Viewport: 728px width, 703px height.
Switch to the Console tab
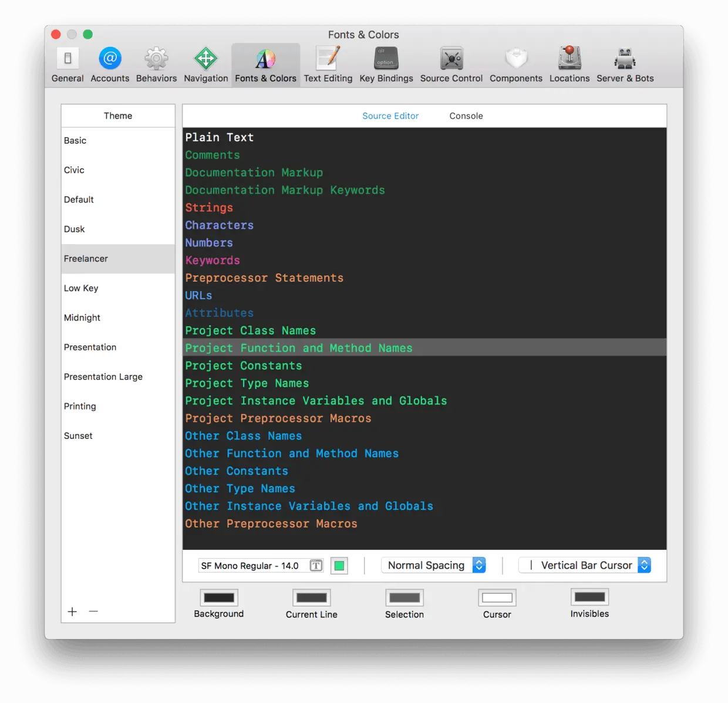pos(466,116)
